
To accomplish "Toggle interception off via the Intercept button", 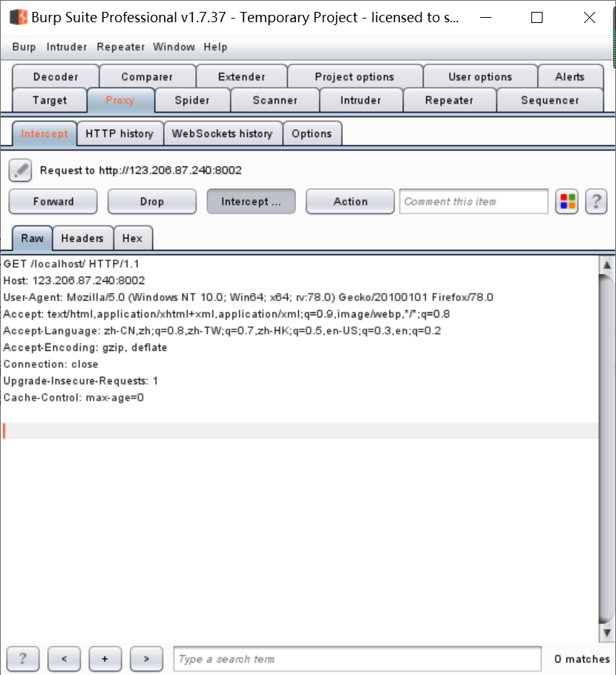I will pos(251,201).
